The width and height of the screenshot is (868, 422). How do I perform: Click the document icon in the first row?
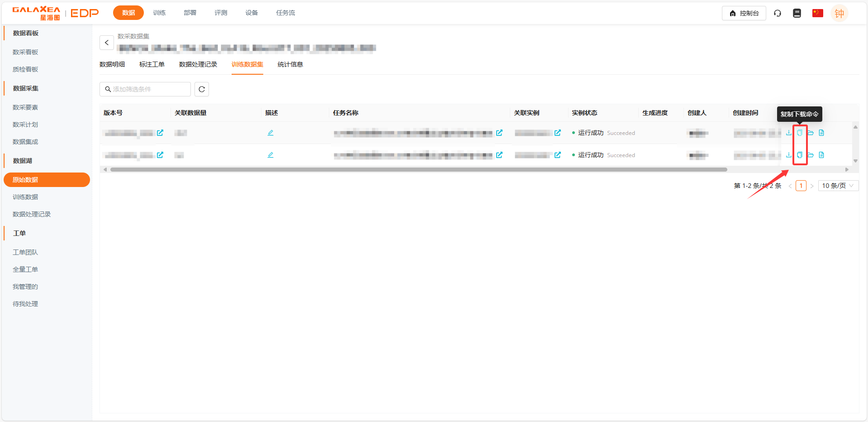point(821,133)
